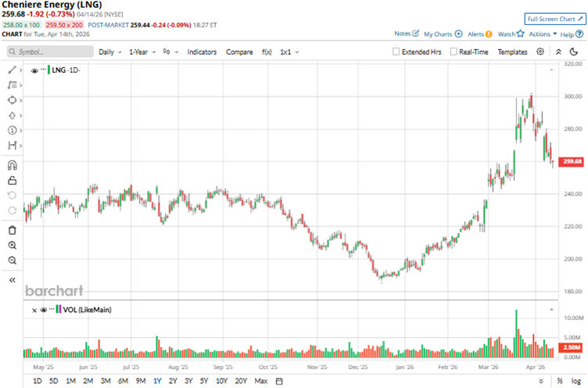Image resolution: width=588 pixels, height=388 pixels.
Task: Toggle percent scale
Action: pos(560,381)
